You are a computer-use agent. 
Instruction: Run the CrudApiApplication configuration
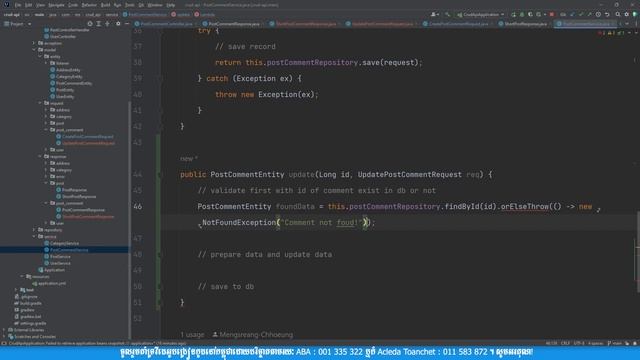pyautogui.click(x=513, y=15)
